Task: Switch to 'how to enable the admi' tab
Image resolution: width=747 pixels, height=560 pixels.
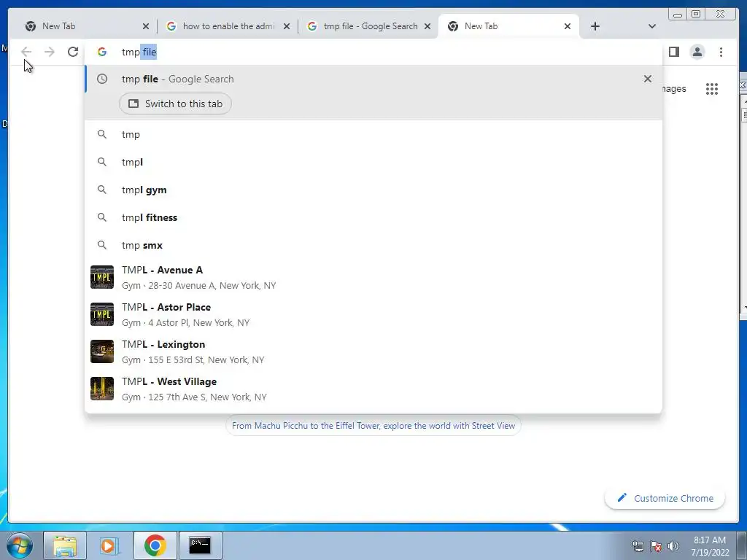Action: pyautogui.click(x=228, y=26)
